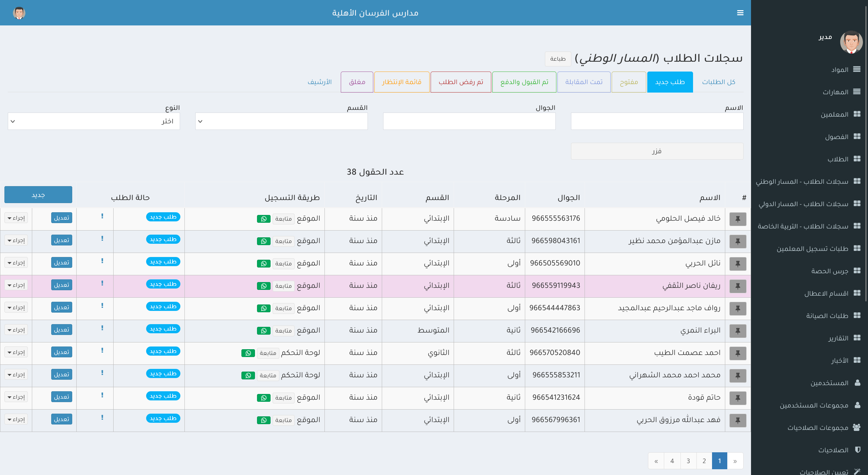
Task: Pin the row of خالد فيصل الحلومي
Action: pyautogui.click(x=738, y=219)
